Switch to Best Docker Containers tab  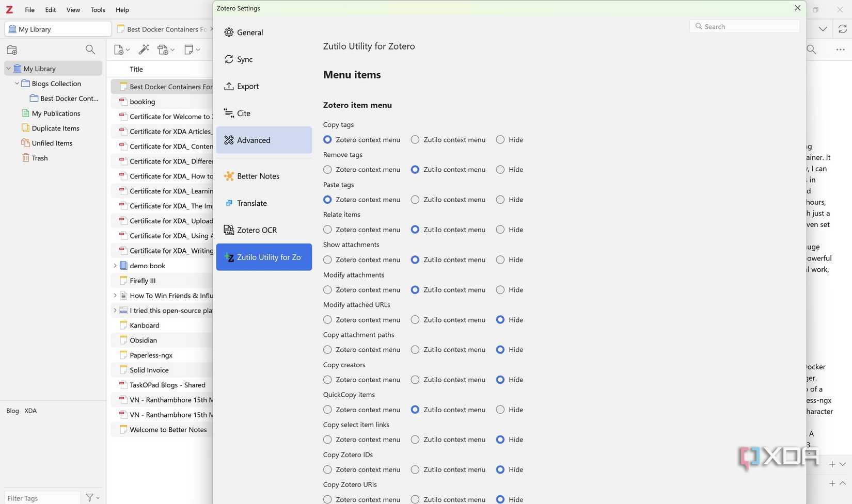click(x=164, y=29)
